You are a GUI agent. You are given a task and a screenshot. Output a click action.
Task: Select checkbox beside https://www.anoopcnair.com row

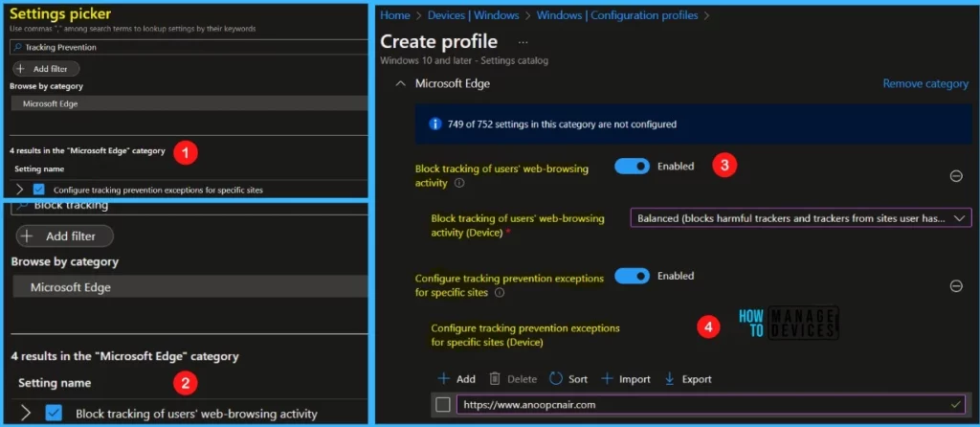coord(442,404)
